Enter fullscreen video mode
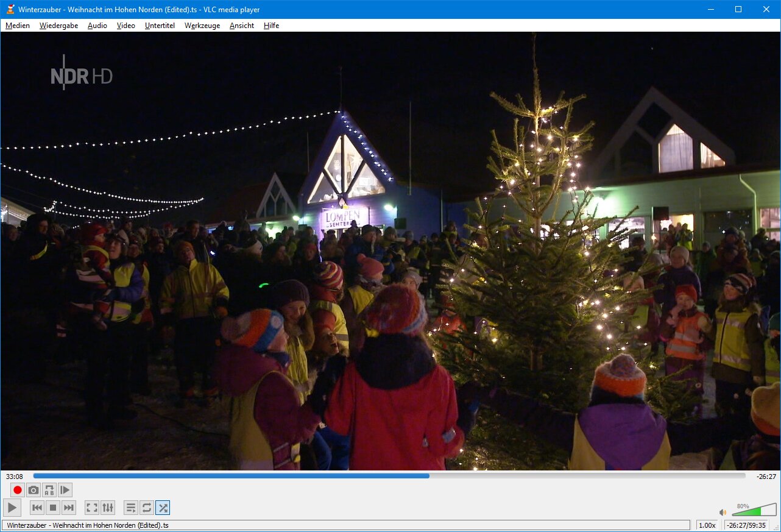Image resolution: width=781 pixels, height=532 pixels. [91, 508]
